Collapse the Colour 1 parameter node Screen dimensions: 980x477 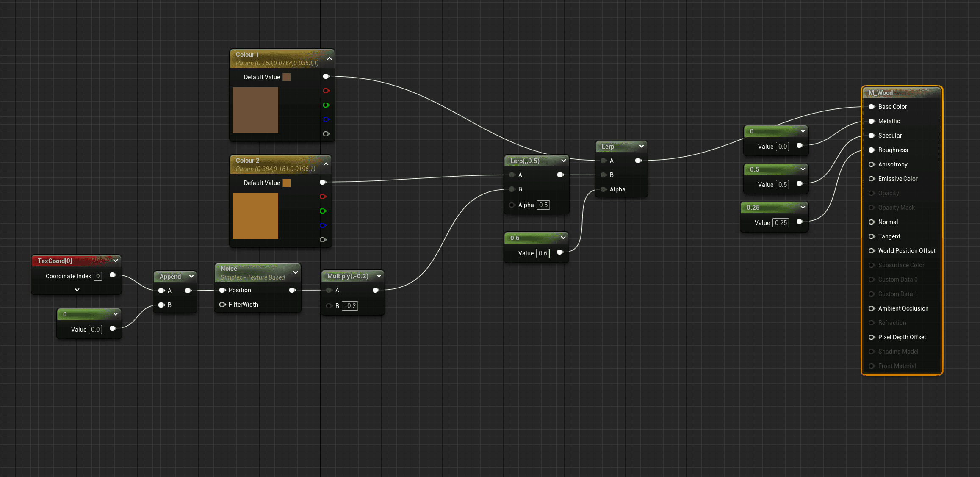(x=329, y=58)
